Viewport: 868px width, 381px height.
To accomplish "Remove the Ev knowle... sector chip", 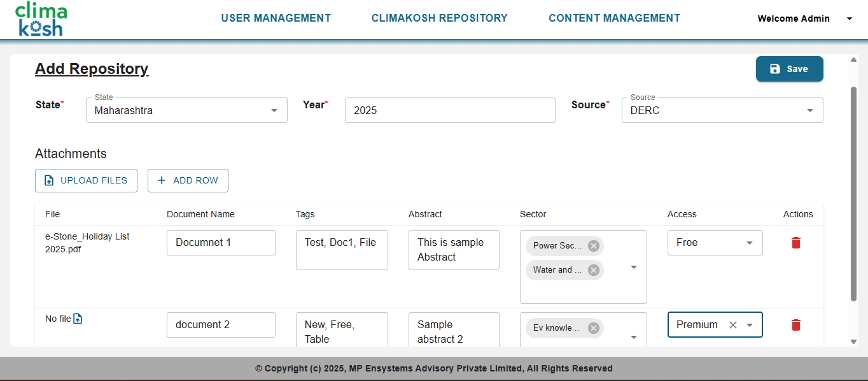I will point(593,328).
